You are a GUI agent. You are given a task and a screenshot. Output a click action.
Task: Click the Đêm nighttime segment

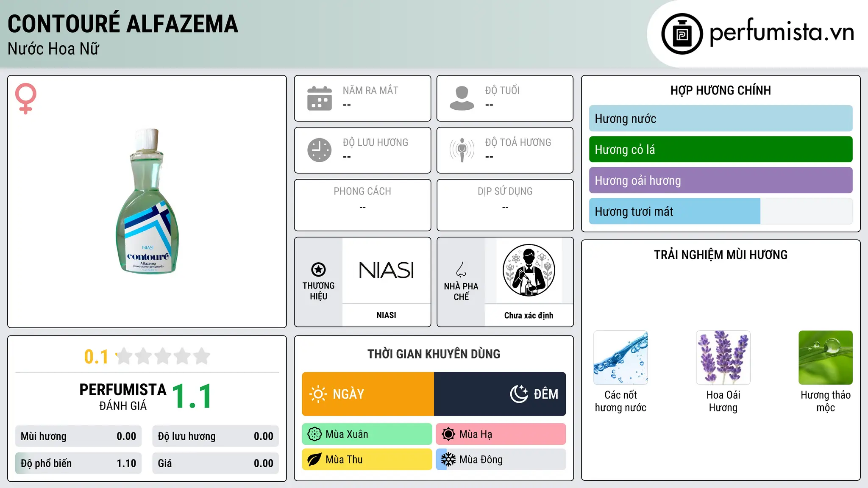coord(500,394)
